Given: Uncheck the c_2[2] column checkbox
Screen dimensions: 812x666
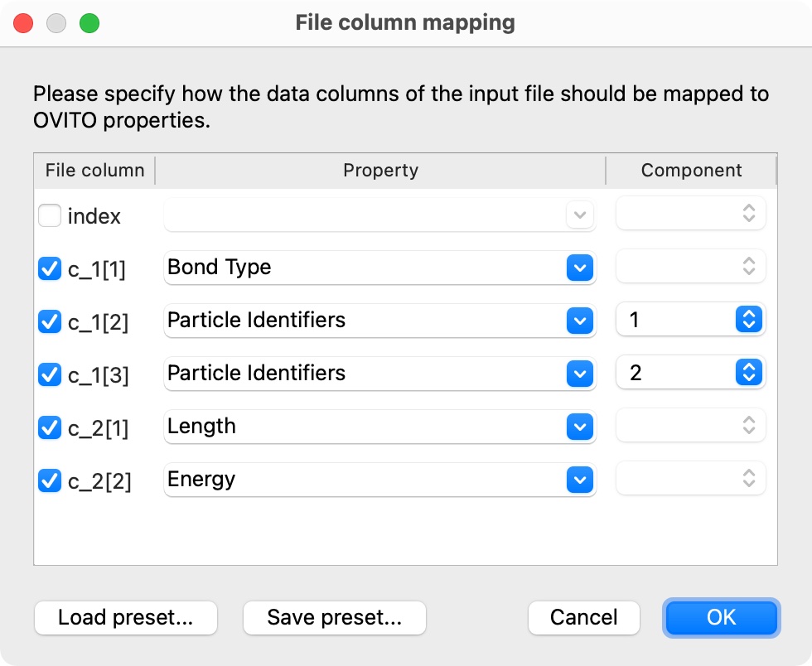Looking at the screenshot, I should point(50,480).
